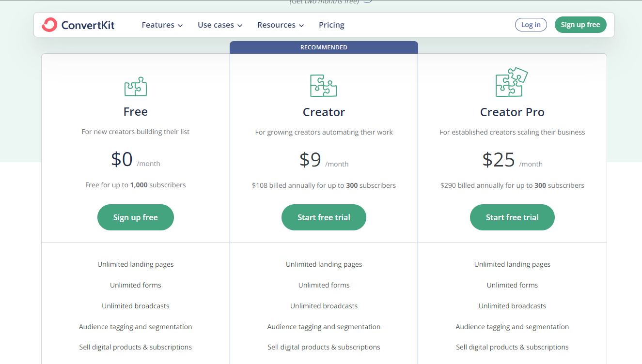Click 'Unlimited landing pages' in Creator Pro column

512,264
